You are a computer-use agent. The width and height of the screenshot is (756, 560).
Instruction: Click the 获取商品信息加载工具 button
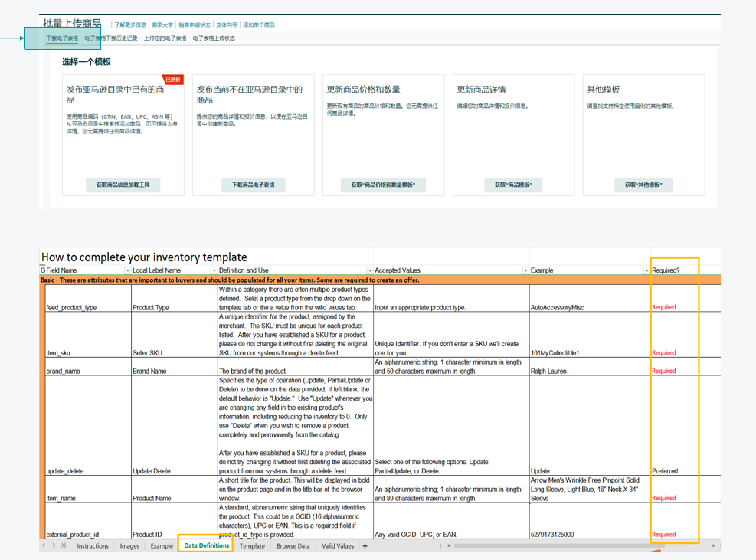123,185
